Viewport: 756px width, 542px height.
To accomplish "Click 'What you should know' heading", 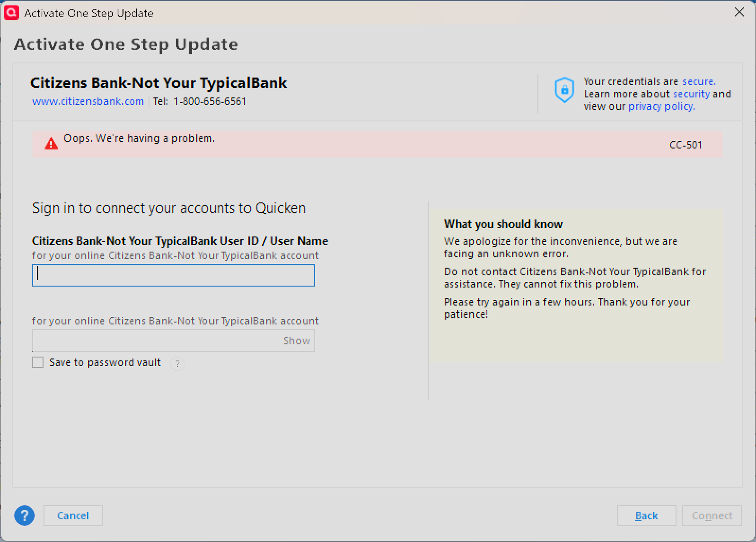I will [503, 224].
